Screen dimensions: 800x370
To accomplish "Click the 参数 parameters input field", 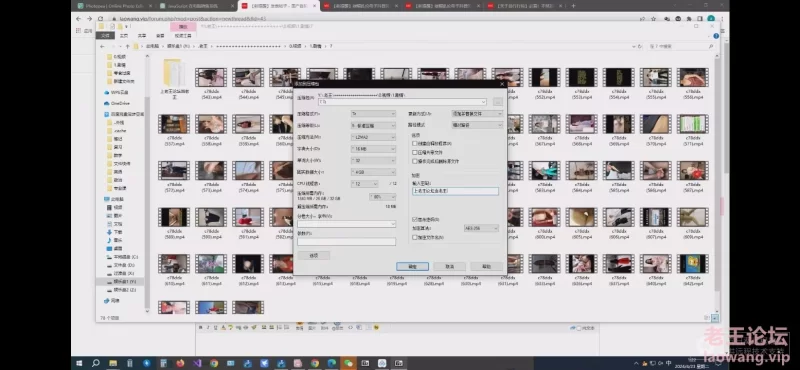I will 346,241.
